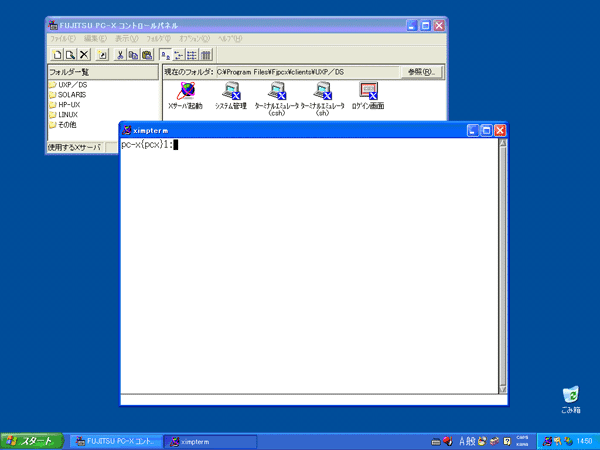Select the LINUX folder in the tree
This screenshot has height=450, width=600.
click(64, 114)
